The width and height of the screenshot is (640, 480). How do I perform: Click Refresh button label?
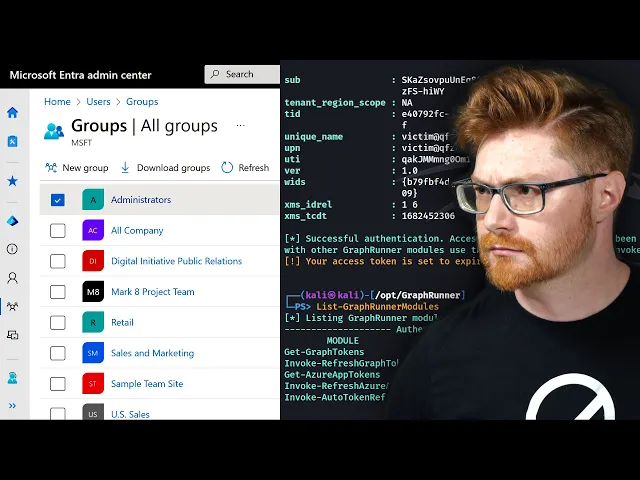(x=253, y=168)
